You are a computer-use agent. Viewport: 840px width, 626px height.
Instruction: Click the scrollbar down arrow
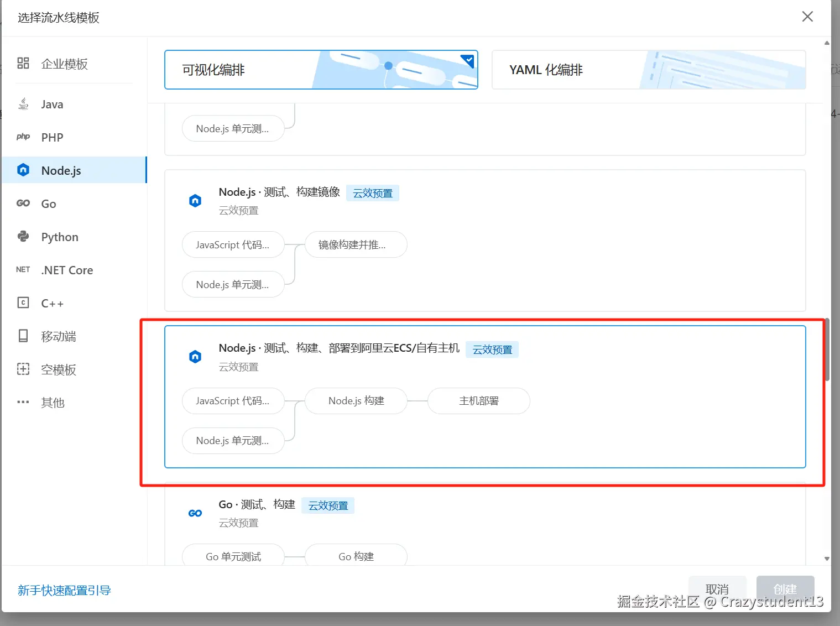pyautogui.click(x=827, y=559)
